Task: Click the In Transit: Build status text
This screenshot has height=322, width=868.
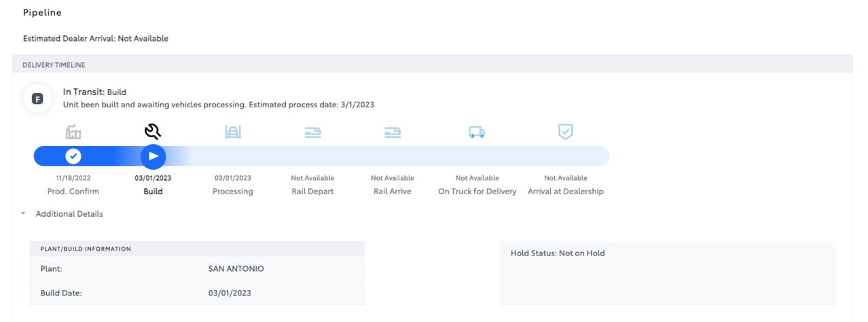Action: (x=94, y=92)
